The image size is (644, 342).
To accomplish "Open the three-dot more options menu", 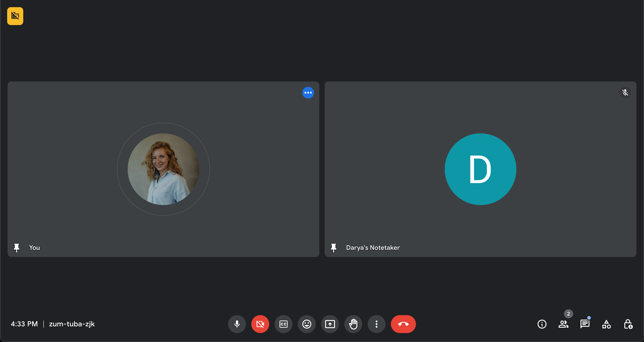I will pos(376,324).
